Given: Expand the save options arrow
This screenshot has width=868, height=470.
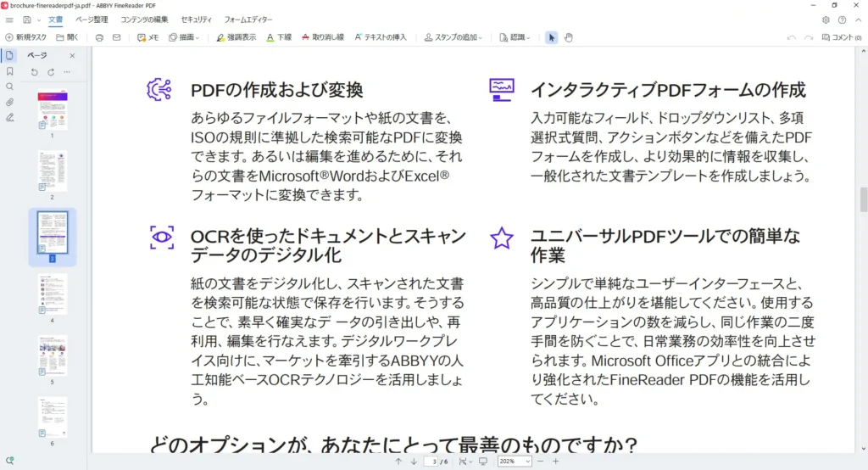Looking at the screenshot, I should tap(39, 20).
